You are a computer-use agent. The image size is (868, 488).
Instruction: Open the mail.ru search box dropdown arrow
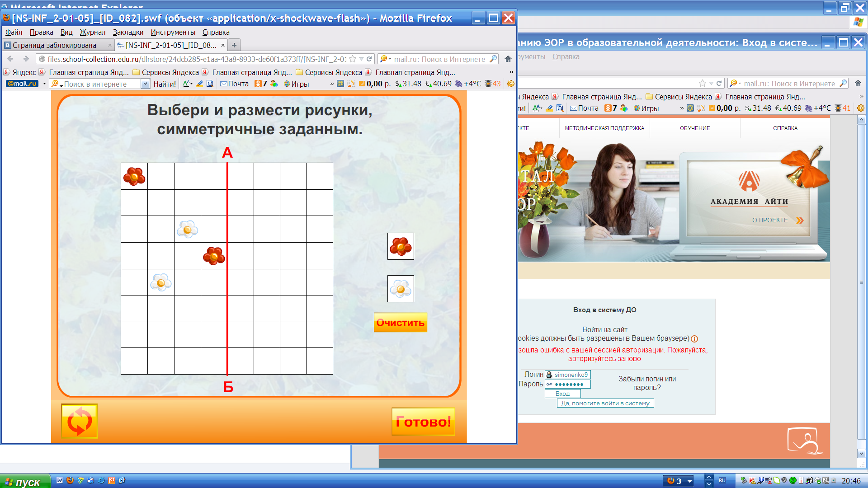[x=145, y=84]
